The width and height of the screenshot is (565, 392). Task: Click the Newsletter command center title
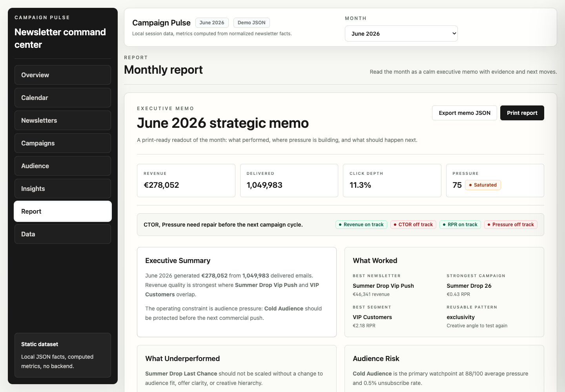(x=60, y=38)
